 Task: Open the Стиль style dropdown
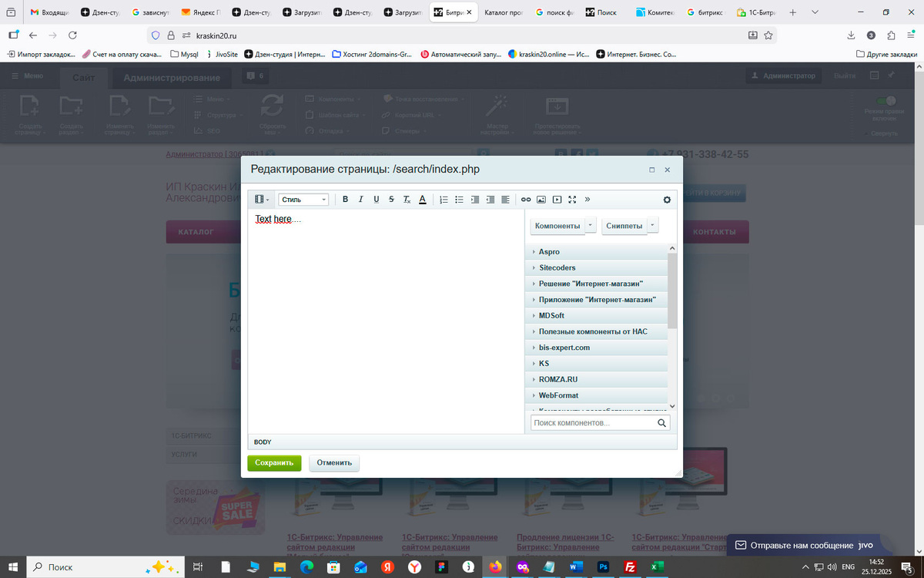[x=303, y=200]
